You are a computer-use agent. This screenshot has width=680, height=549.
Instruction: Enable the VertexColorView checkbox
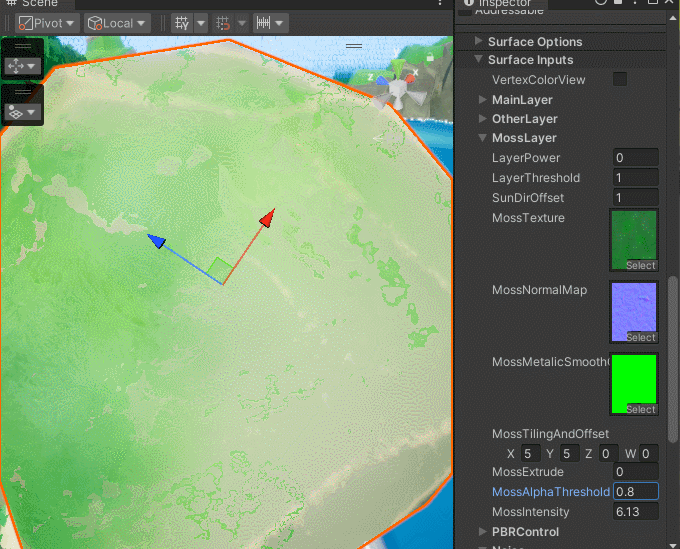pyautogui.click(x=620, y=79)
